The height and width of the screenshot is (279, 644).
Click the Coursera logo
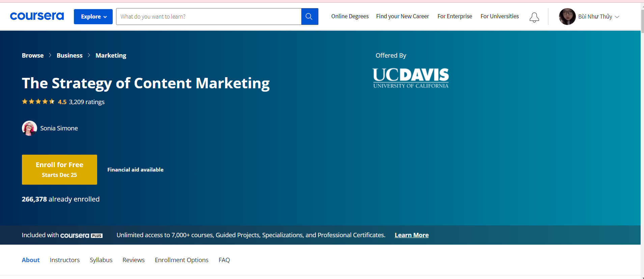37,16
